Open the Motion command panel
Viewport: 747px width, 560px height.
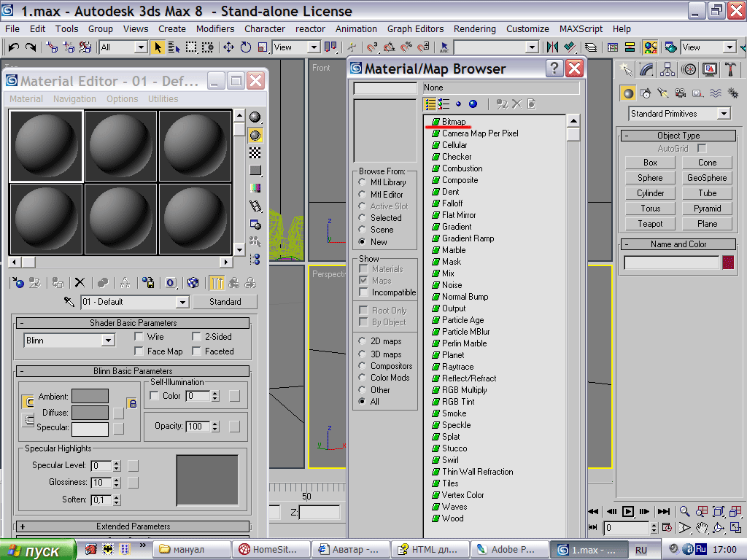pyautogui.click(x=689, y=70)
